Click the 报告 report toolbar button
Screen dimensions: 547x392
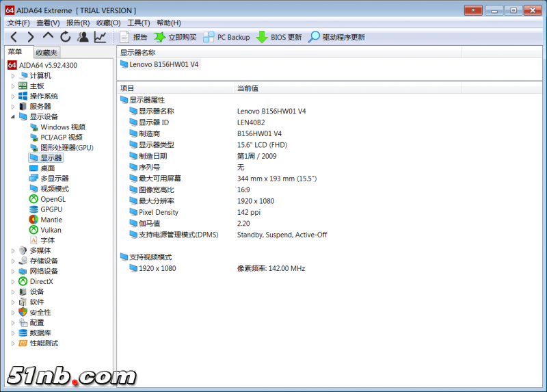(x=133, y=37)
